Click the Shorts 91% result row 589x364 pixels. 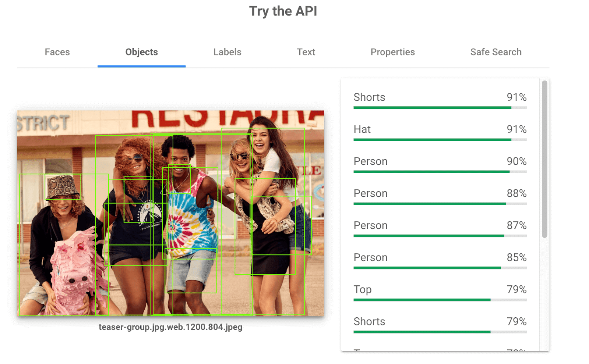[x=440, y=100]
